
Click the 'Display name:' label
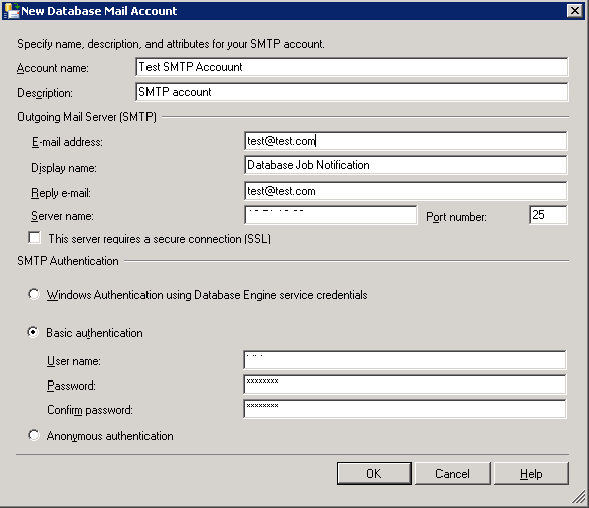click(x=64, y=168)
